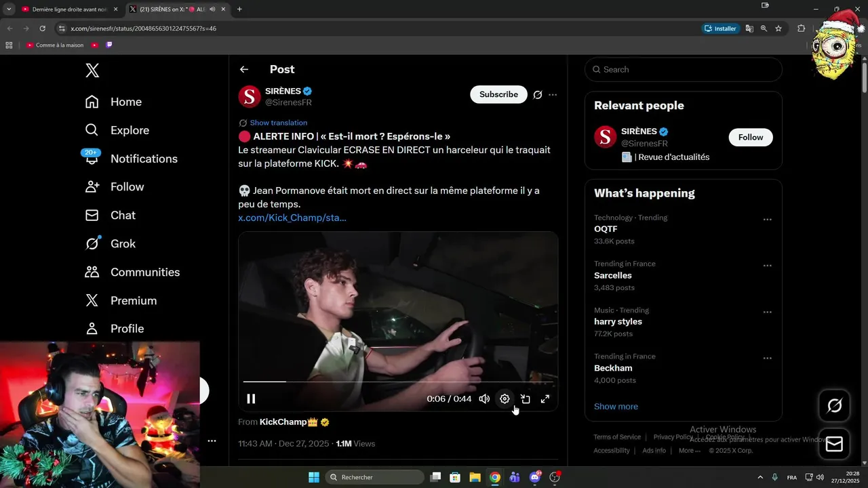The width and height of the screenshot is (868, 488).
Task: Open more options for Beckham trend
Action: point(768,359)
